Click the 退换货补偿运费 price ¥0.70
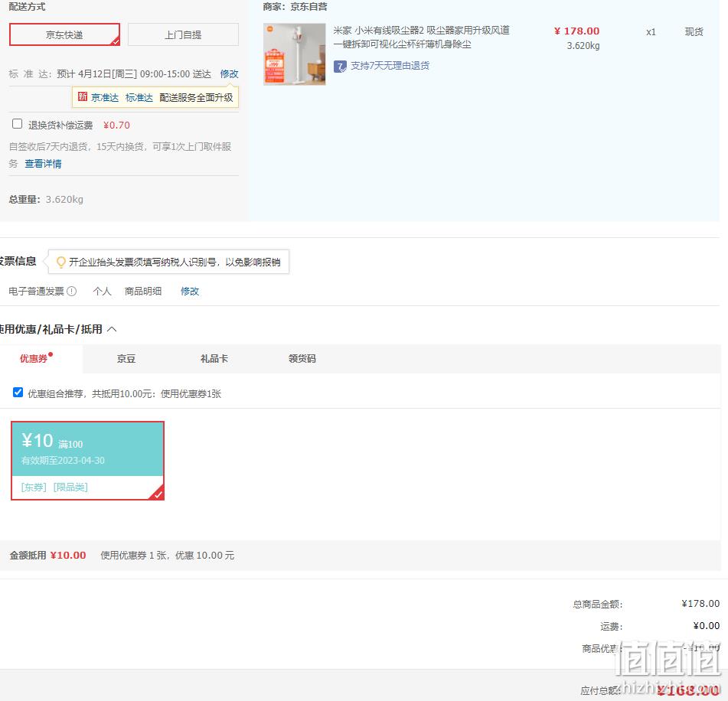The image size is (728, 701). 116,126
